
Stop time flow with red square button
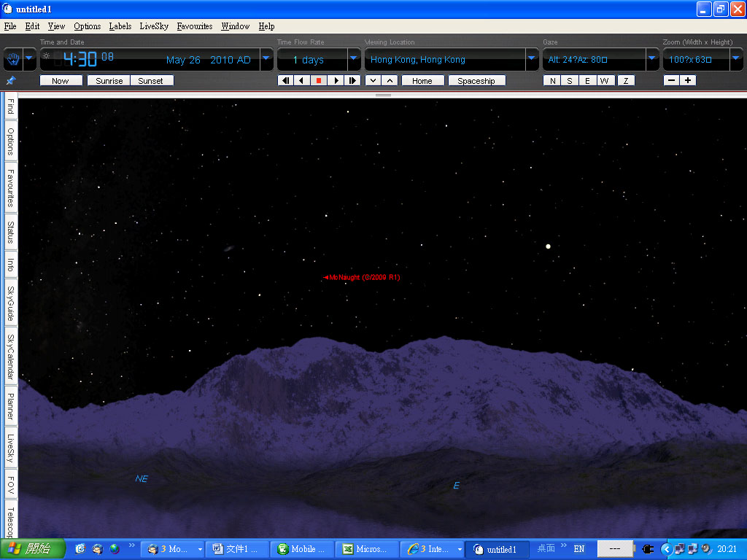[x=319, y=81]
